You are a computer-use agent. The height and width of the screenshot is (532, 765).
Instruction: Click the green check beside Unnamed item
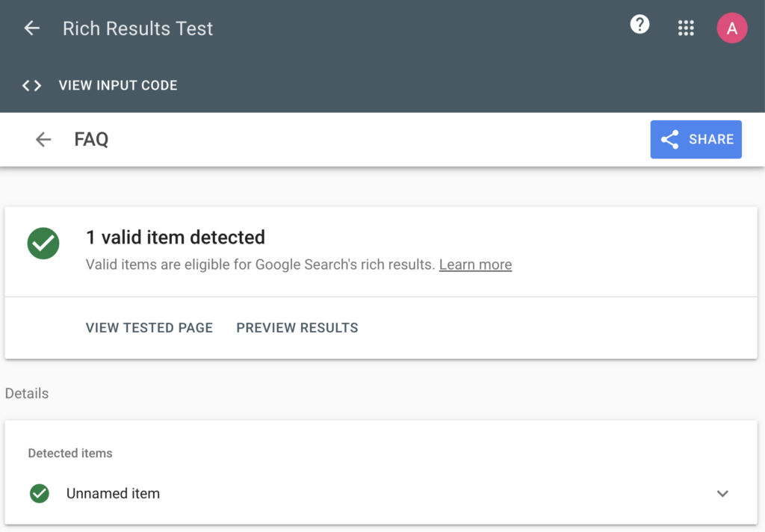pos(39,493)
